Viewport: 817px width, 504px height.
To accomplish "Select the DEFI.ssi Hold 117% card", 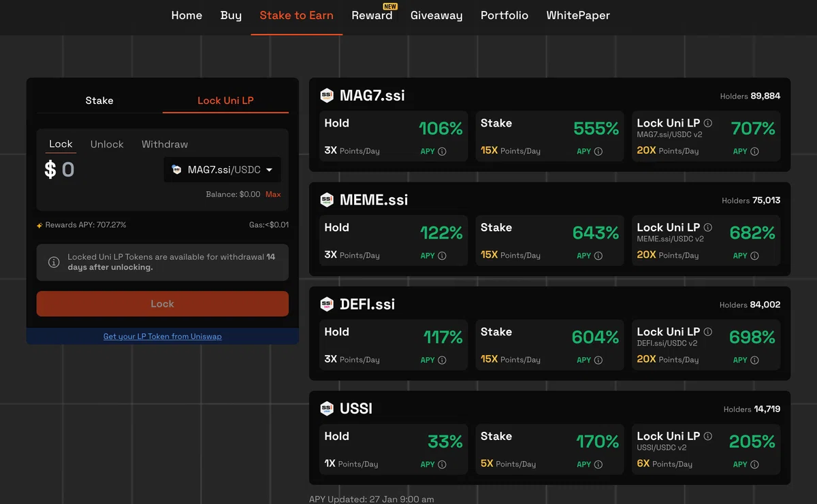I will click(394, 344).
